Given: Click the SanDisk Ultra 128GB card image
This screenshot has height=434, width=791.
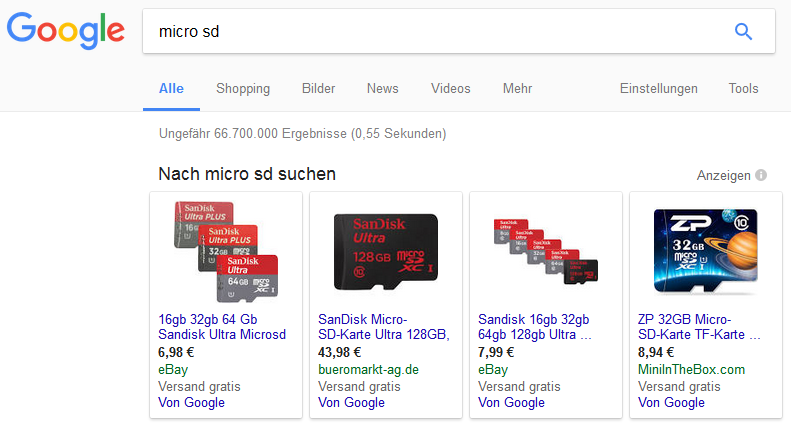Looking at the screenshot, I should click(385, 251).
